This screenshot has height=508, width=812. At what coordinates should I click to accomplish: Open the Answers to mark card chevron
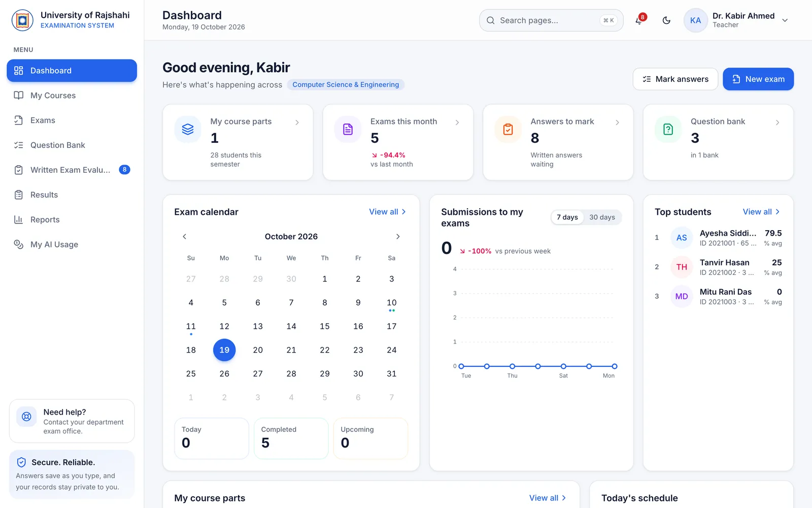click(617, 122)
